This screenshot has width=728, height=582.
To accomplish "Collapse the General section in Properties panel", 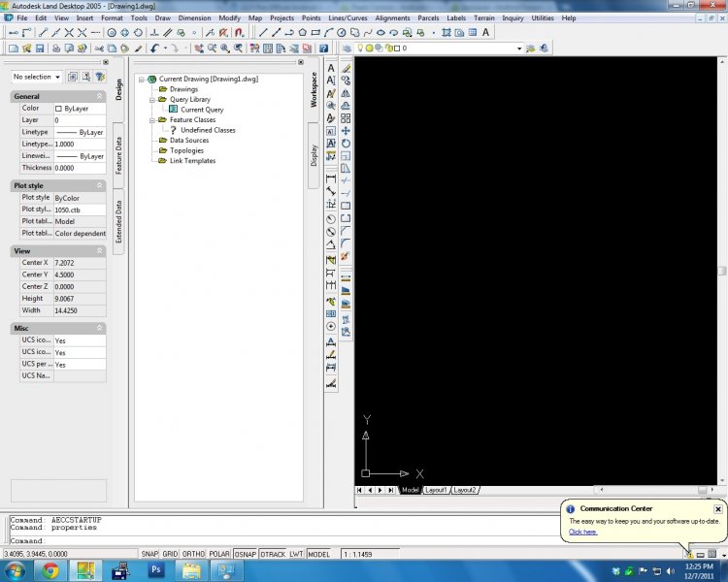I will pos(100,96).
